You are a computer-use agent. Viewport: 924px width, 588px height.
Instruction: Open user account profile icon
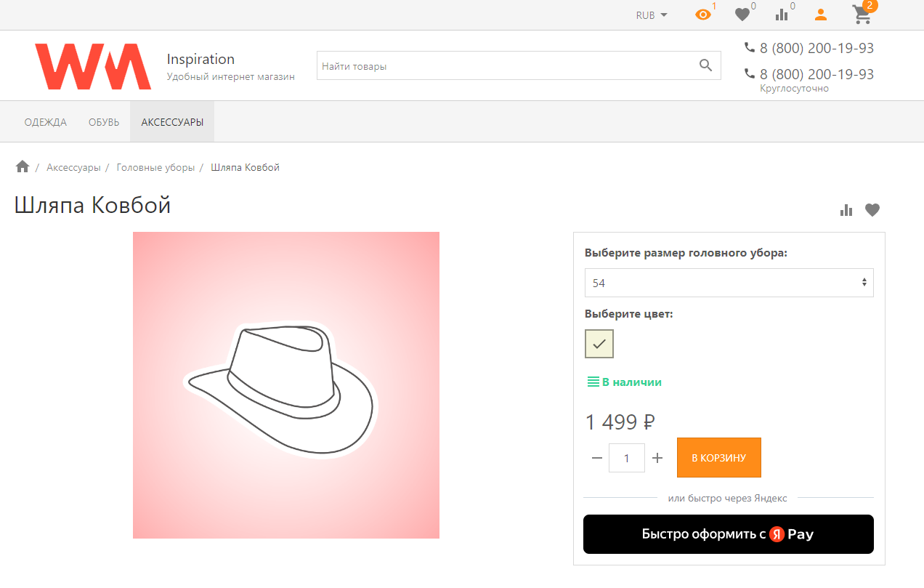pos(821,15)
